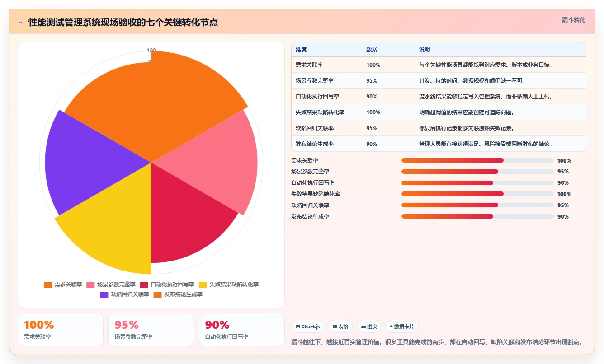Click the 自动化执行回写率 progress bar
604x364 pixels.
[477, 183]
